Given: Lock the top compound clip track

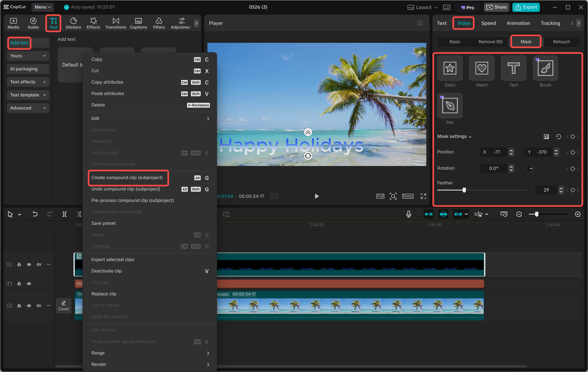Looking at the screenshot, I should 19,265.
